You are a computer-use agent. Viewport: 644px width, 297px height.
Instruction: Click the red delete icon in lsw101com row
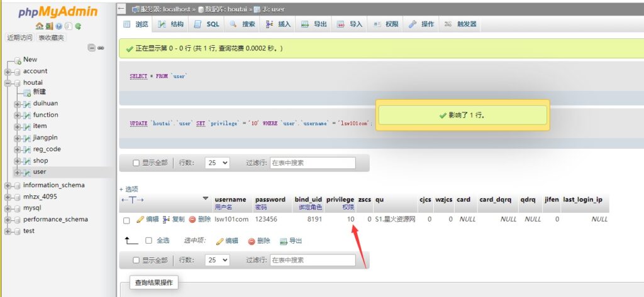tap(192, 220)
